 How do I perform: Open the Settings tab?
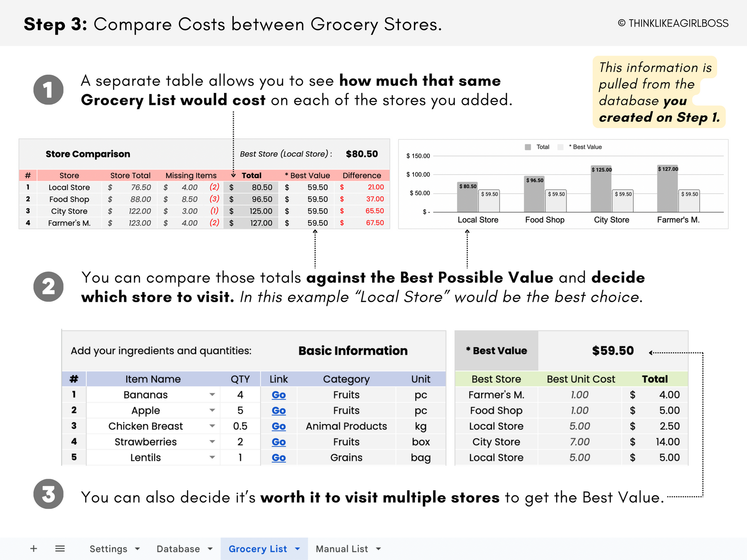tap(108, 548)
